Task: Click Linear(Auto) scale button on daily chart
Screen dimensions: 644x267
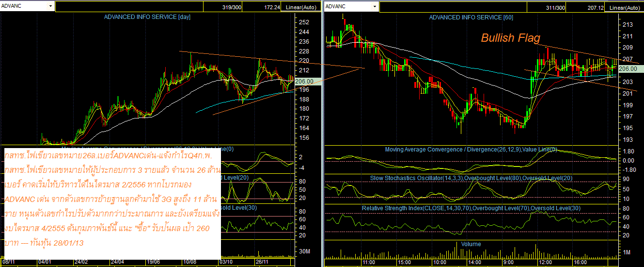Action: (x=301, y=7)
